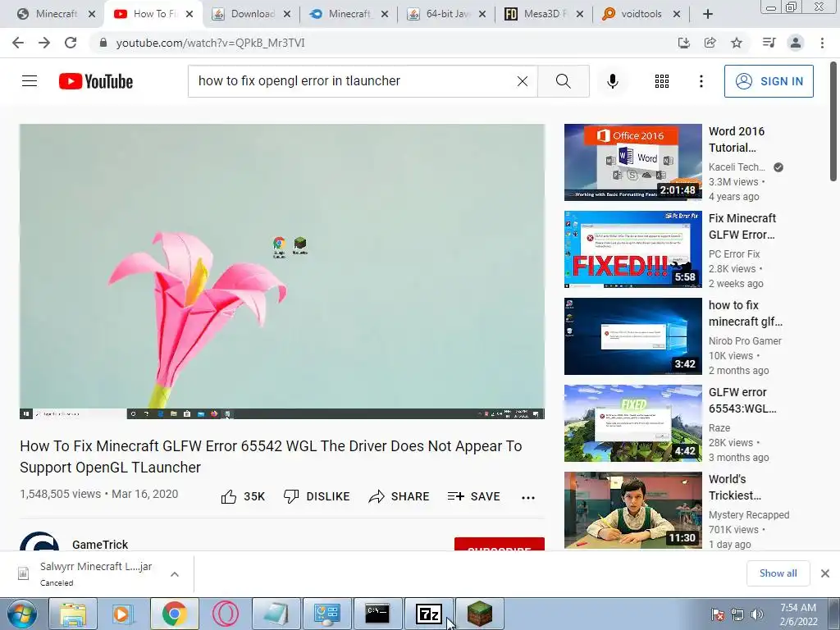Screen dimensions: 840x630
Task: Open the 'how to fix minecraft glf...' title
Action: [x=745, y=313]
